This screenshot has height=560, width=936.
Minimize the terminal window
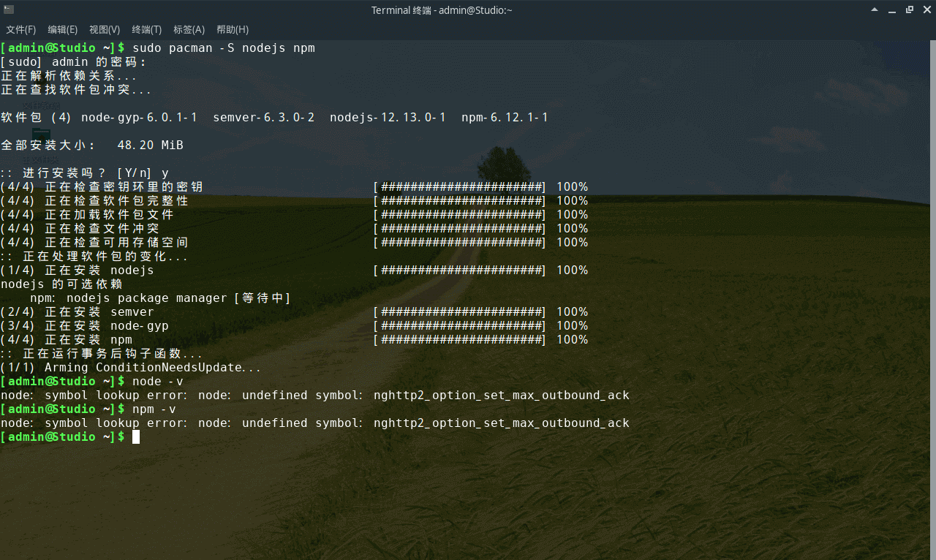coord(891,10)
